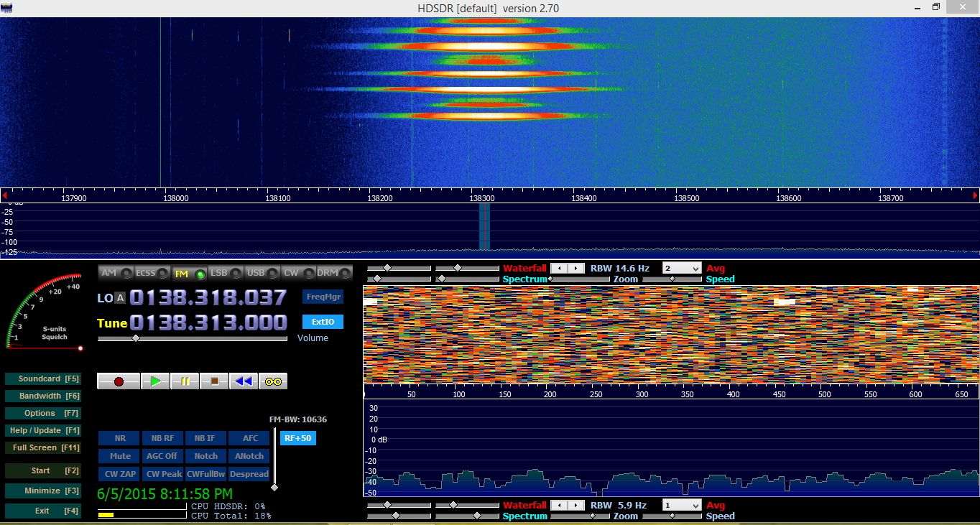Screen dimensions: 980x525
Task: Open Bandwidth [F6] settings
Action: pyautogui.click(x=42, y=396)
